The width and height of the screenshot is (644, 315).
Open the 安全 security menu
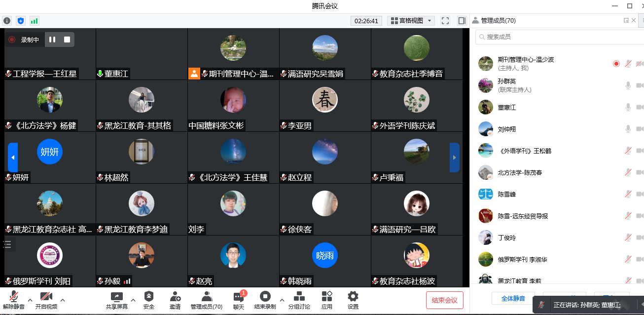[148, 300]
